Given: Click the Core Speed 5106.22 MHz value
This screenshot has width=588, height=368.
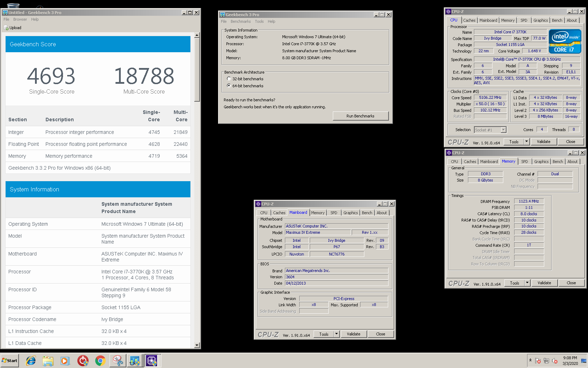Looking at the screenshot, I should click(490, 97).
